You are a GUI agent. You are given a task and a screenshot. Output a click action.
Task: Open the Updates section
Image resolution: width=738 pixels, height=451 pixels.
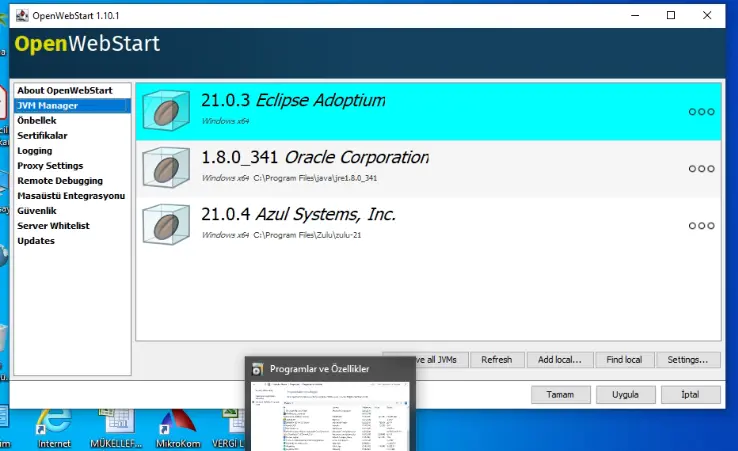tap(72, 241)
